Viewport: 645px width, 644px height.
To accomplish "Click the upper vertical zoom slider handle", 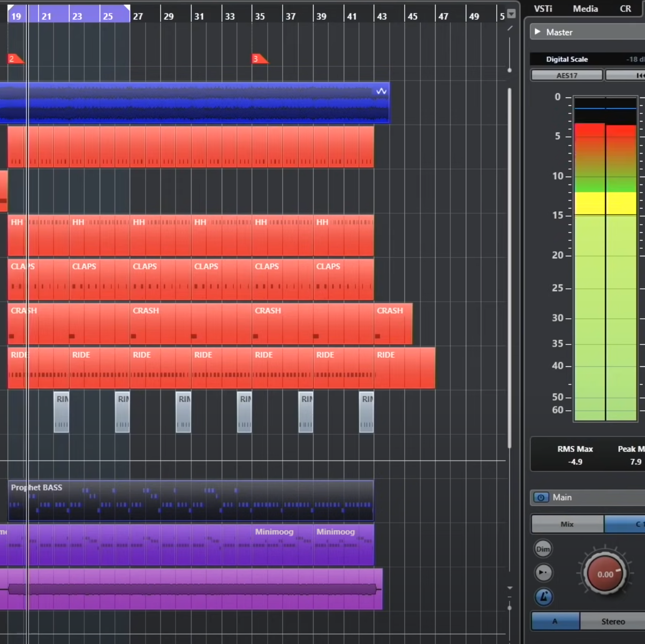I will point(510,70).
